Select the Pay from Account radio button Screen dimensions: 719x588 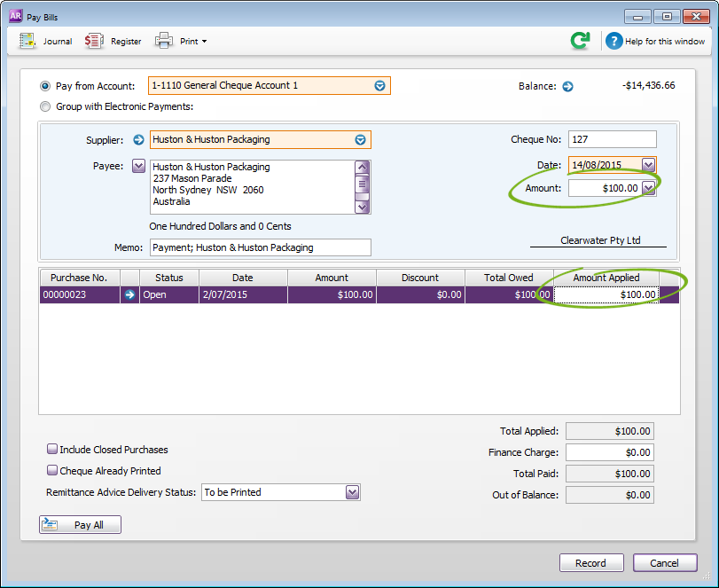[x=46, y=87]
